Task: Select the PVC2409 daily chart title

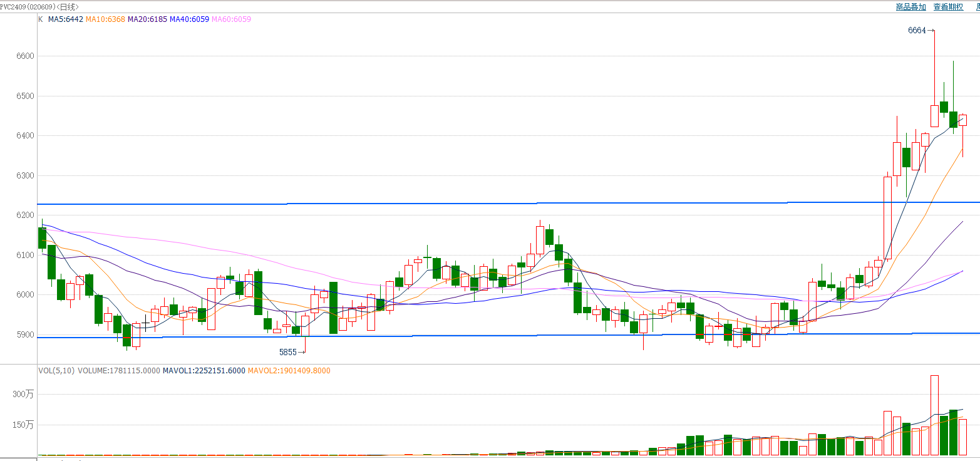Action: point(39,7)
